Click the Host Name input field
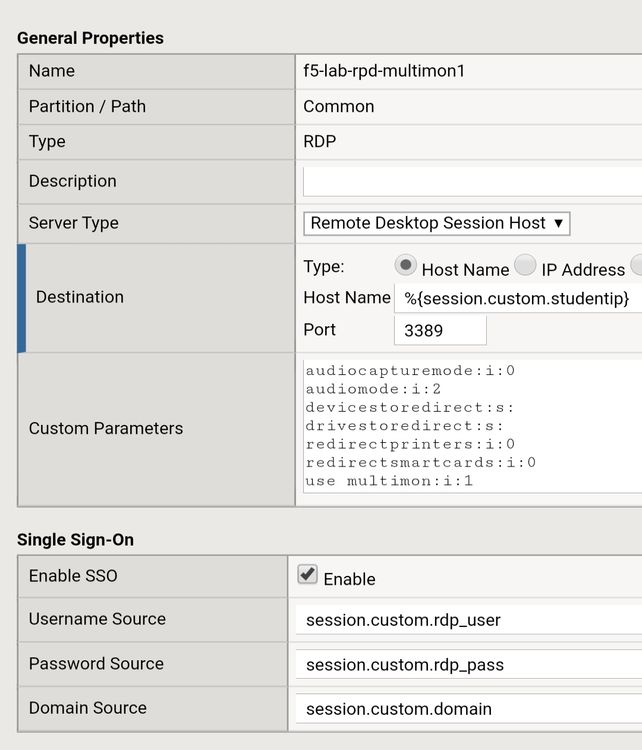Image resolution: width=642 pixels, height=750 pixels. (516, 298)
